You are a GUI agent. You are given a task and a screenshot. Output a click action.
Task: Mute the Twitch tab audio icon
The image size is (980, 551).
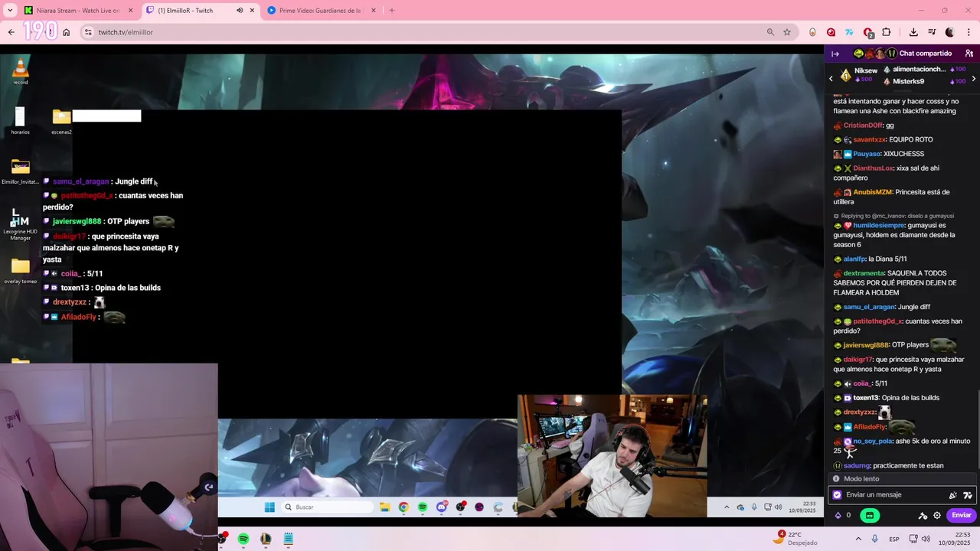[x=240, y=11]
